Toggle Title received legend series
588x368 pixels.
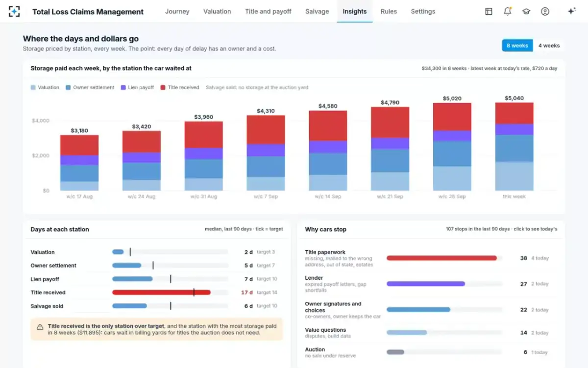(180, 87)
